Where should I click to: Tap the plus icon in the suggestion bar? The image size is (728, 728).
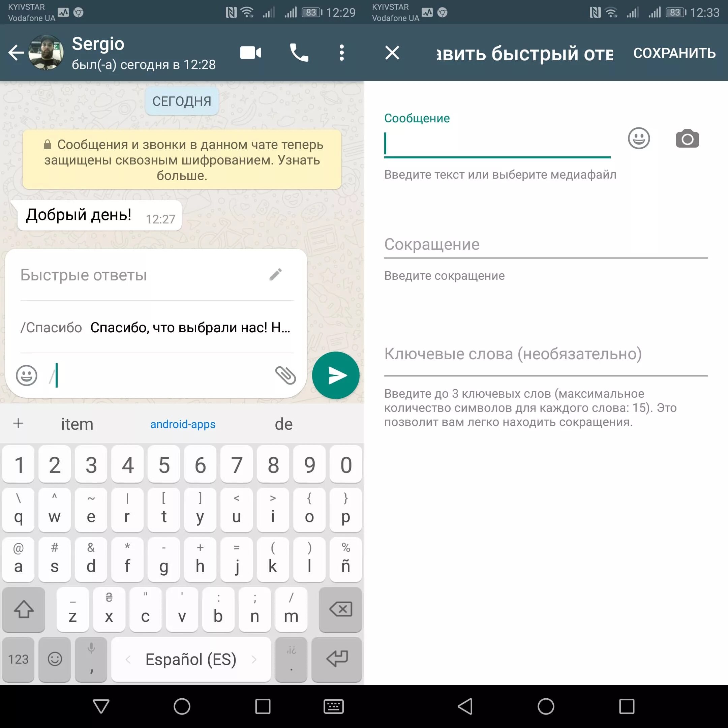(18, 423)
